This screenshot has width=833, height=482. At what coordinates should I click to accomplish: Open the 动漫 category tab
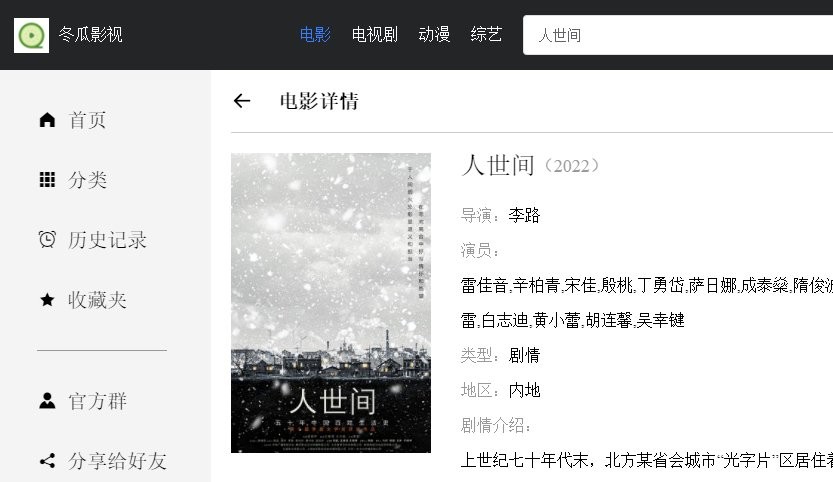tap(434, 35)
